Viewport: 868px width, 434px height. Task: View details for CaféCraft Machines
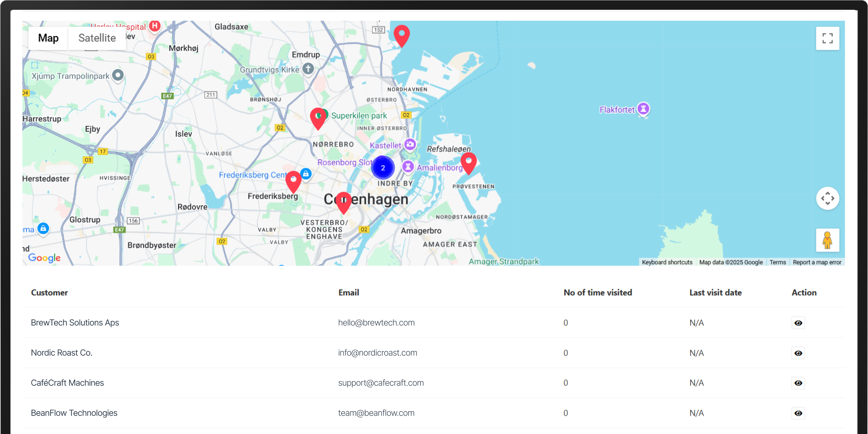click(798, 383)
